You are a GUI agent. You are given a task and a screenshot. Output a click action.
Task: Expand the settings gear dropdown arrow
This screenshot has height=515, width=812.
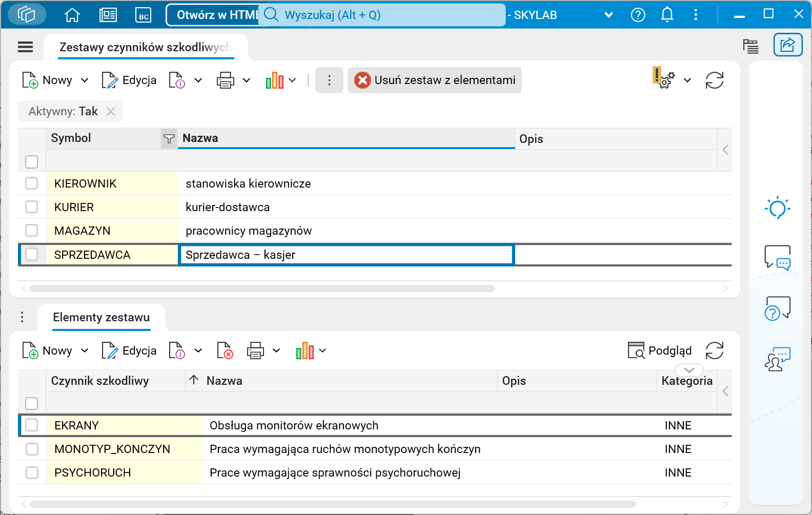(687, 80)
